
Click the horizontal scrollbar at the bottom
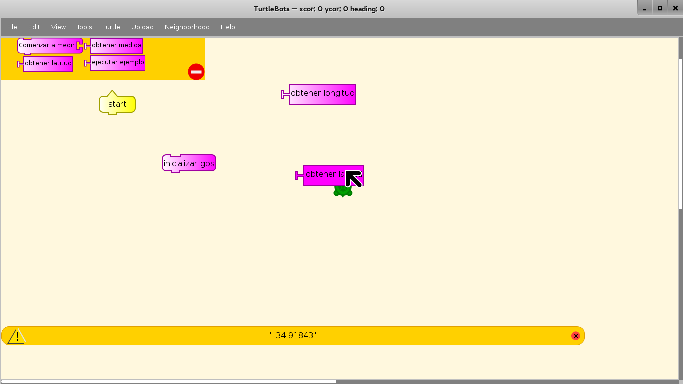(168, 382)
